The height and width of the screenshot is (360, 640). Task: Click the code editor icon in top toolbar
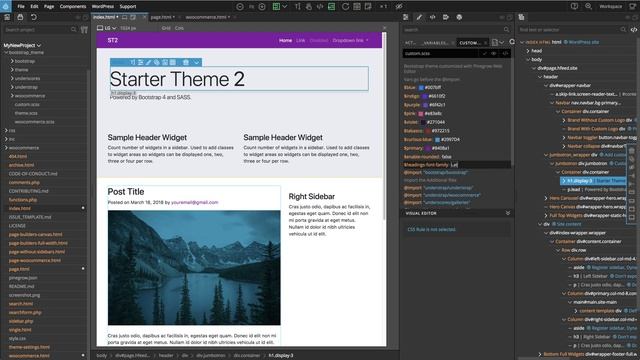point(320,7)
